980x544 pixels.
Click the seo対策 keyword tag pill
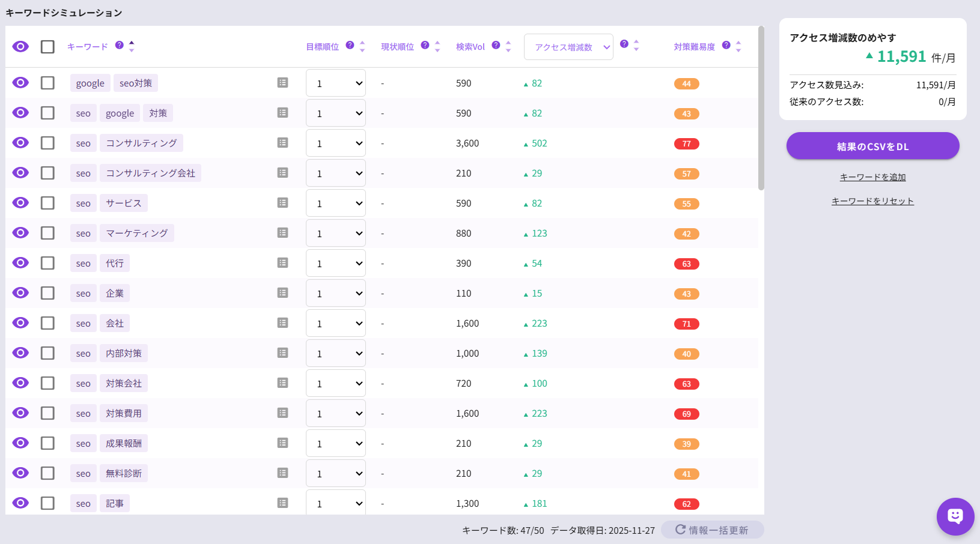pyautogui.click(x=135, y=82)
